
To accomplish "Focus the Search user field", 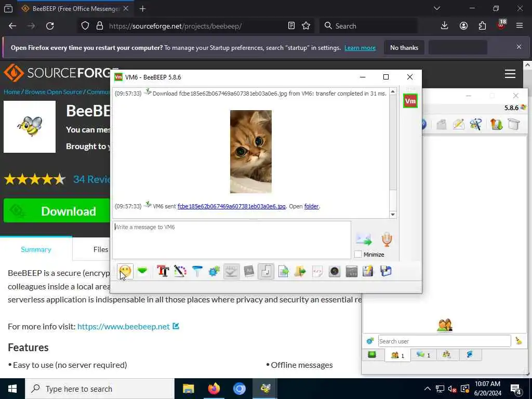I will 445,341.
